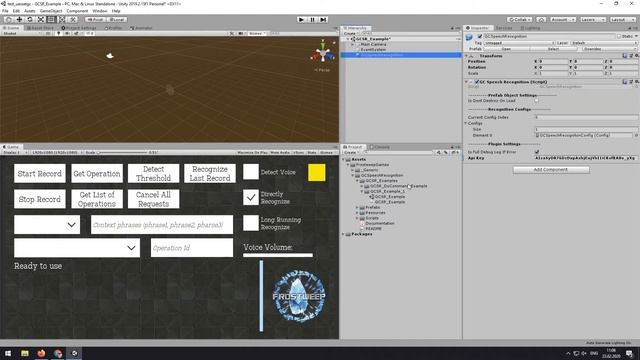Toggle GC Speech Recognition script enabled checkbox
Viewport: 640px width, 360px height.
click(x=477, y=82)
